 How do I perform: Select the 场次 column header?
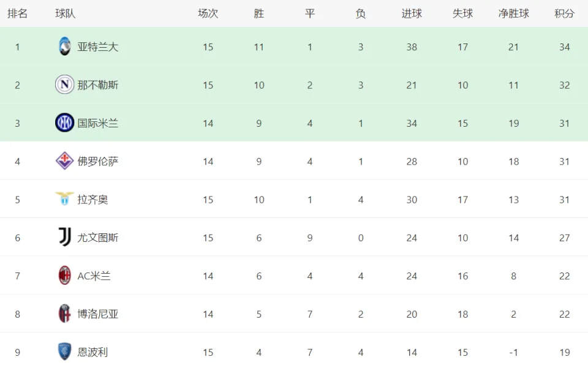pos(208,13)
